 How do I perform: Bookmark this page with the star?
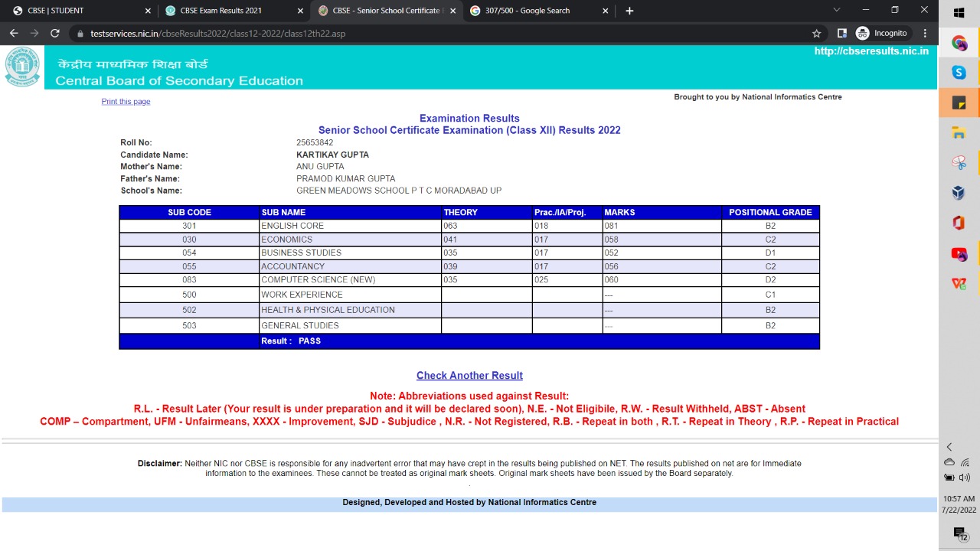tap(816, 34)
